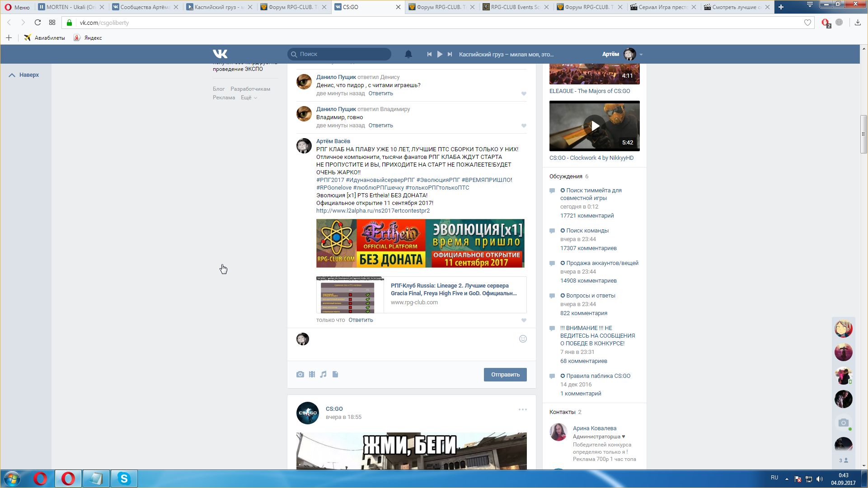
Task: Open Артём profile dropdown menu
Action: pyautogui.click(x=641, y=54)
